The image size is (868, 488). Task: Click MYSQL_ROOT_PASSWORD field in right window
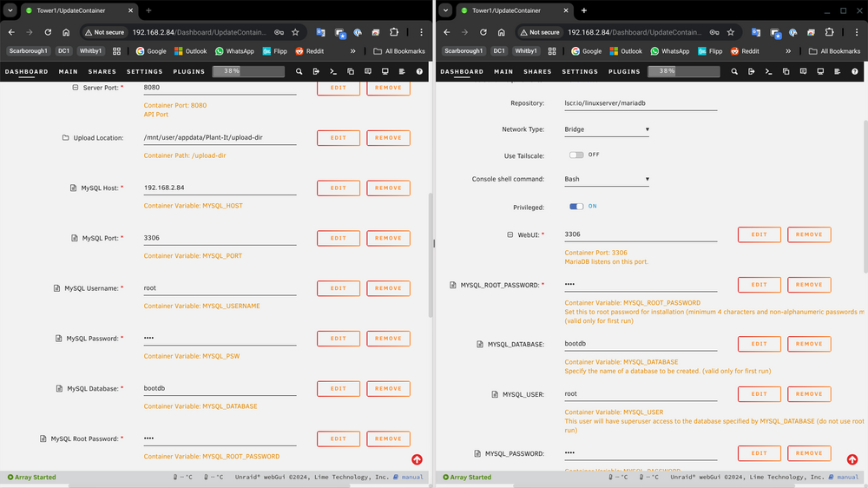click(641, 284)
